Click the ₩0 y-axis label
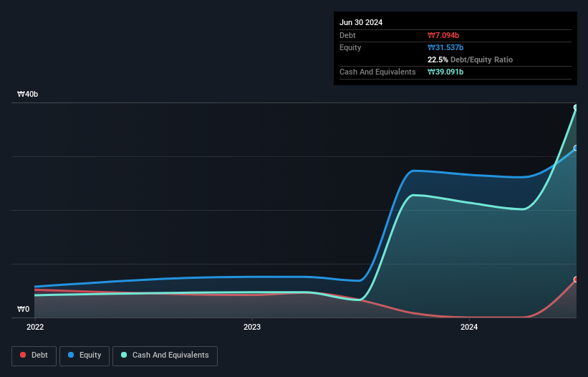 click(23, 309)
